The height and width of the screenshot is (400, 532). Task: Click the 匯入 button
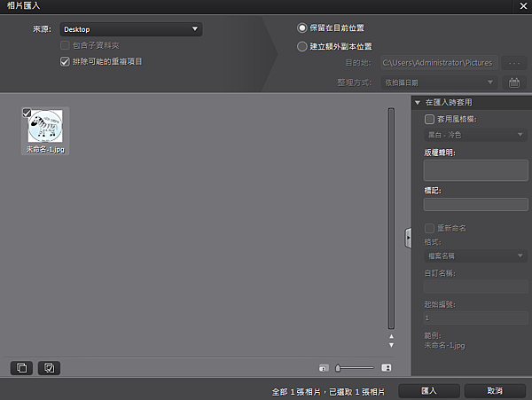click(x=429, y=391)
